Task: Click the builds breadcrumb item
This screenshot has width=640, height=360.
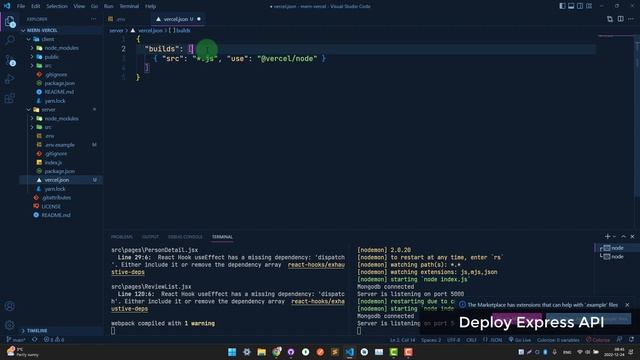Action: (x=180, y=31)
